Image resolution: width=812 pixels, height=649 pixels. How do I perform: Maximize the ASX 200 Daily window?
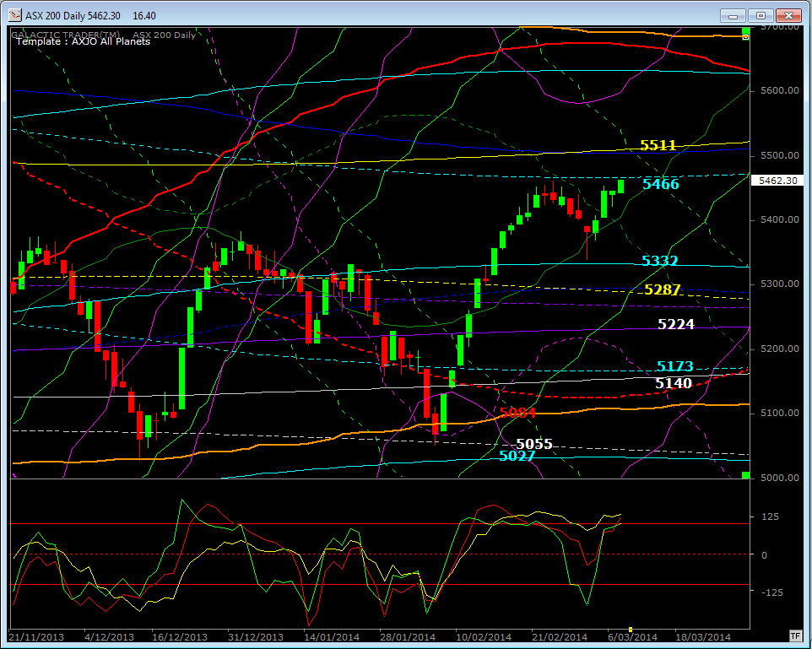coord(761,15)
